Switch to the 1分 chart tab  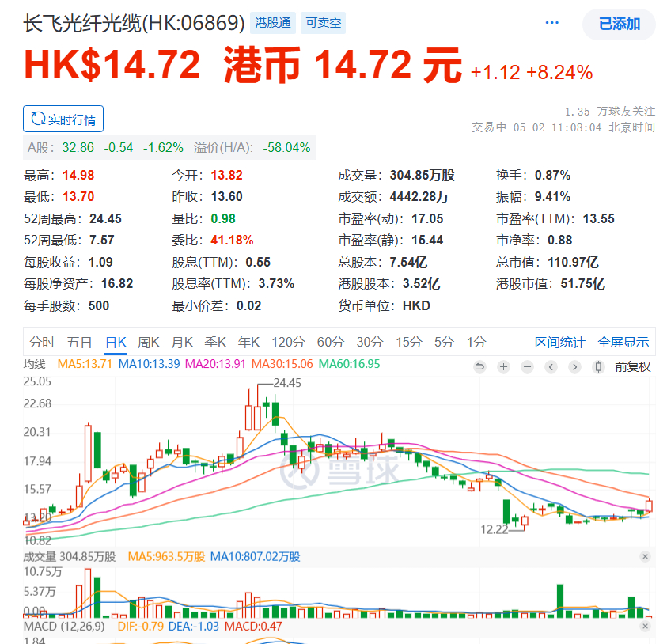pos(476,342)
